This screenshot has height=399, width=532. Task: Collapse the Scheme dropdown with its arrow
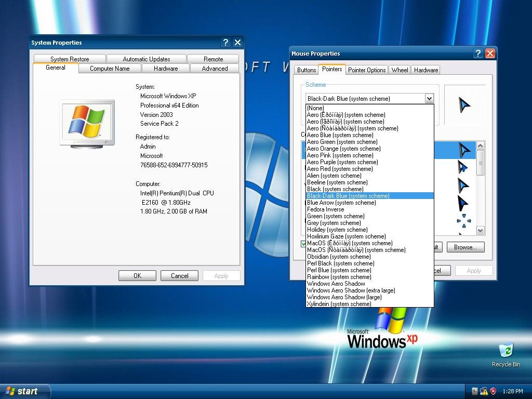click(429, 99)
